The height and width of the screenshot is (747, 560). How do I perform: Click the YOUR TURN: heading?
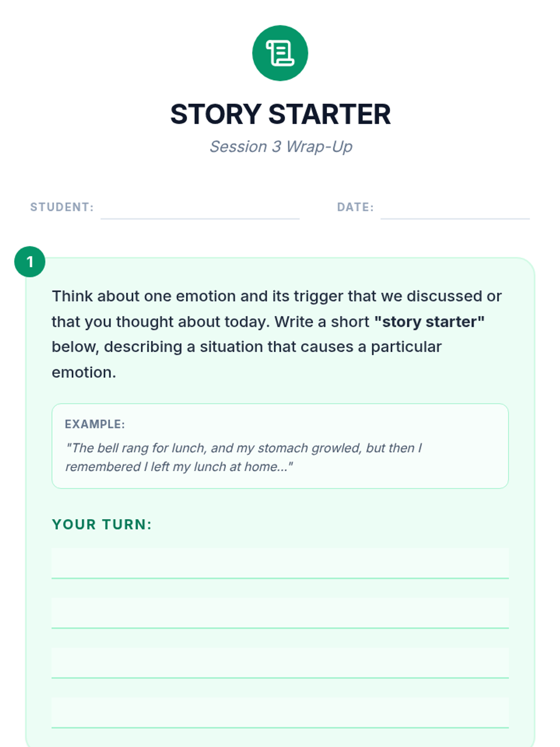[x=102, y=524]
